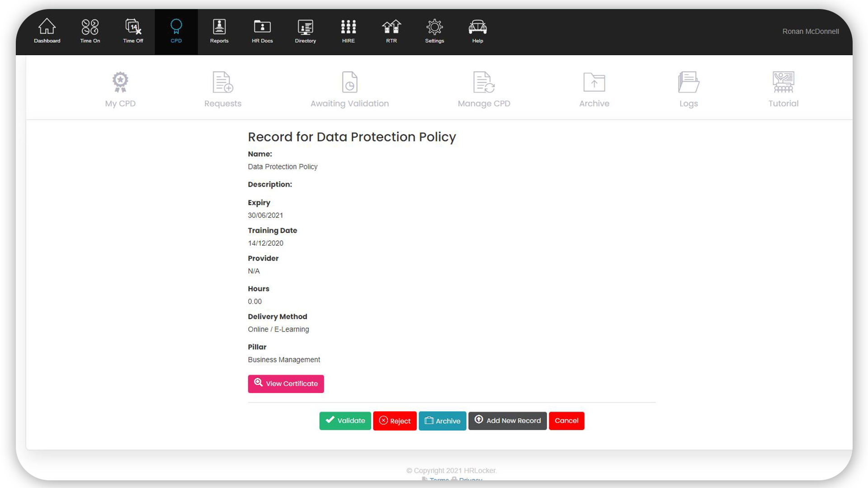Screen dimensions: 868x488
Task: Click the 'Business Management' pillar value
Action: pos(284,360)
